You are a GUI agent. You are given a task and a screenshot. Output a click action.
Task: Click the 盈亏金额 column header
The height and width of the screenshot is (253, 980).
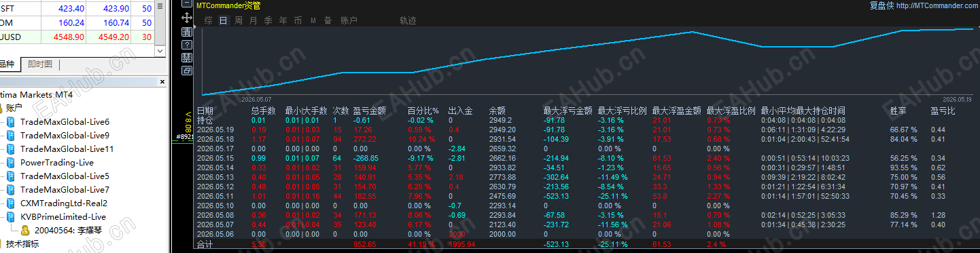click(x=370, y=111)
